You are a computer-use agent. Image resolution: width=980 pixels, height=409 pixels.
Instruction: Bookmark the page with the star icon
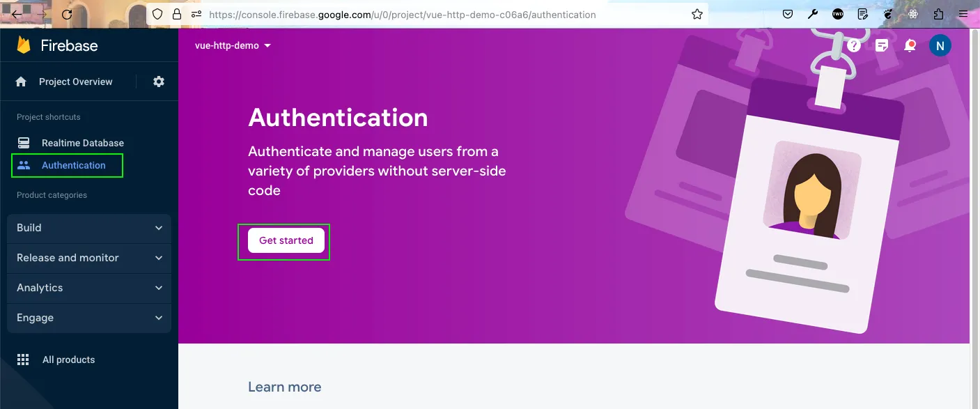697,14
